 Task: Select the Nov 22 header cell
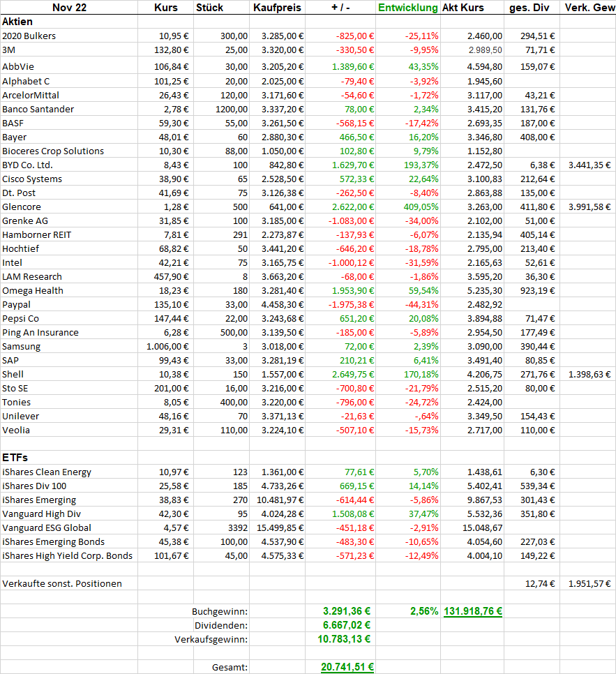69,8
